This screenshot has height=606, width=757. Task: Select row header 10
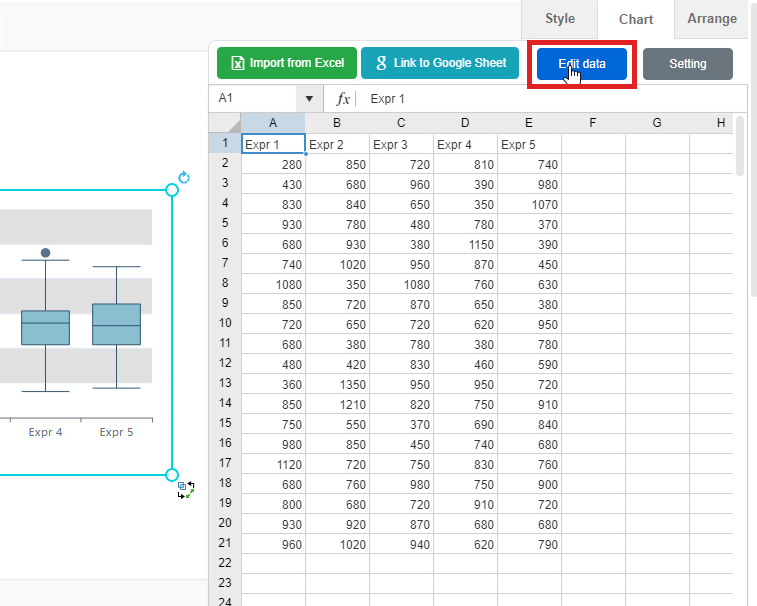225,323
